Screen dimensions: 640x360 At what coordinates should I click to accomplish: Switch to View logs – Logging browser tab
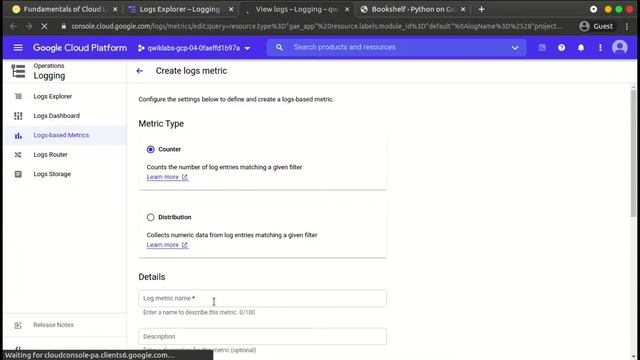click(296, 9)
